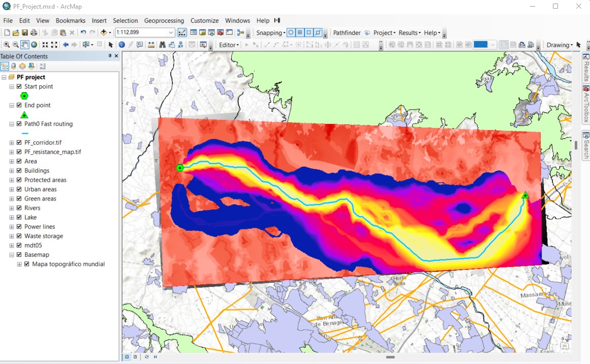590x364 pixels.
Task: Open the Add Data dialog
Action: (x=104, y=32)
